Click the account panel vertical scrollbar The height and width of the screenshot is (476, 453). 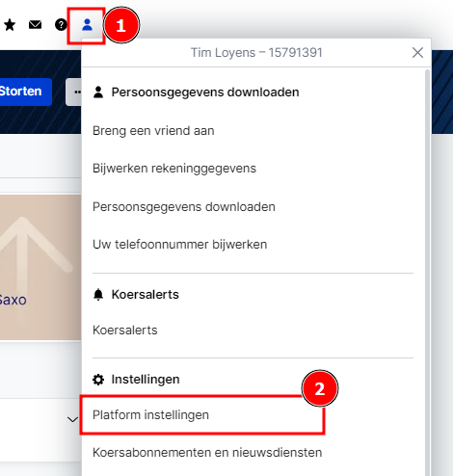[427, 272]
